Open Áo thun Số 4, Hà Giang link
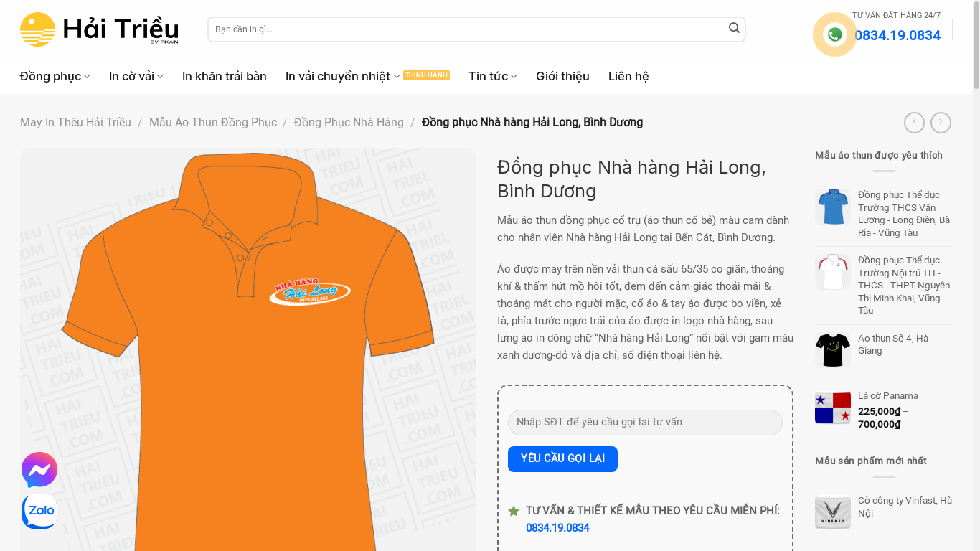The image size is (980, 551). (x=893, y=344)
